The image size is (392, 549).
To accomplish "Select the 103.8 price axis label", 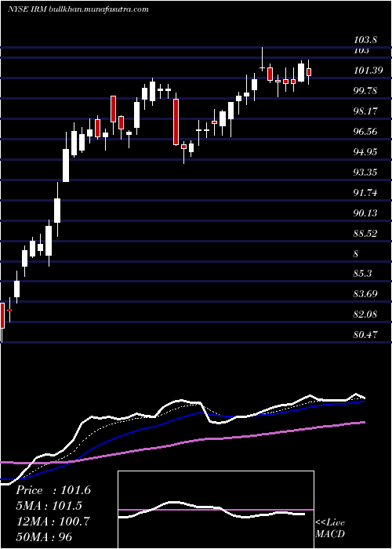I will [365, 40].
